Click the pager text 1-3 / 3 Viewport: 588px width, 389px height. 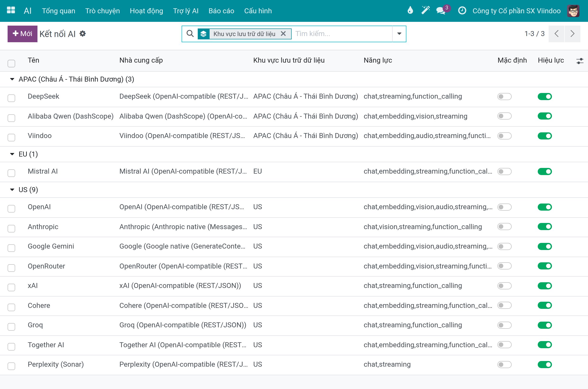click(x=534, y=34)
